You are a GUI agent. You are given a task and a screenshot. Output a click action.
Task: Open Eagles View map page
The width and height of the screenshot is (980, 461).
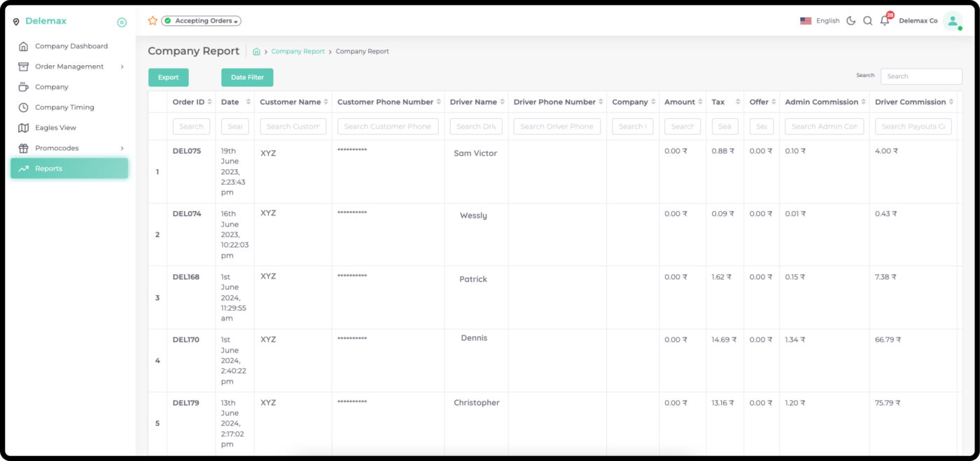[55, 128]
